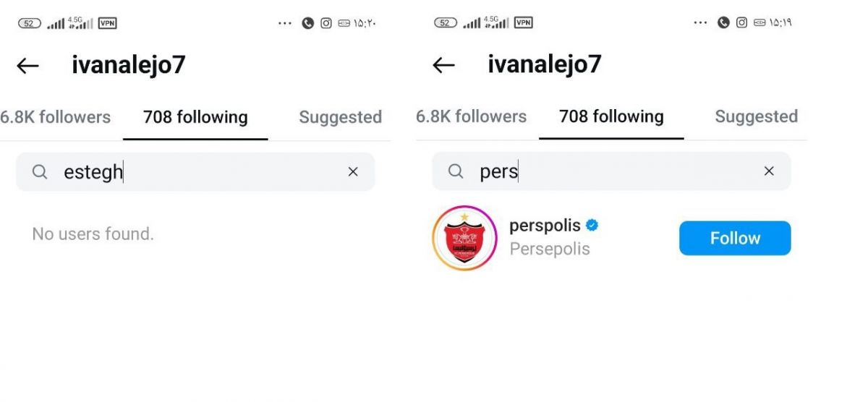Screen dimensions: 868x402
Task: Clear the 'estegh' search text with X
Action: pyautogui.click(x=353, y=171)
